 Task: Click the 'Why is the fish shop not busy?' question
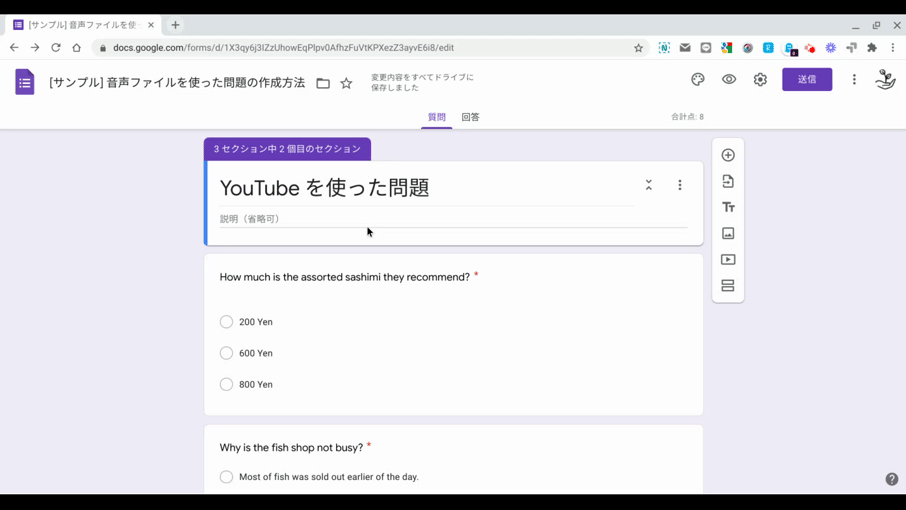[291, 448]
